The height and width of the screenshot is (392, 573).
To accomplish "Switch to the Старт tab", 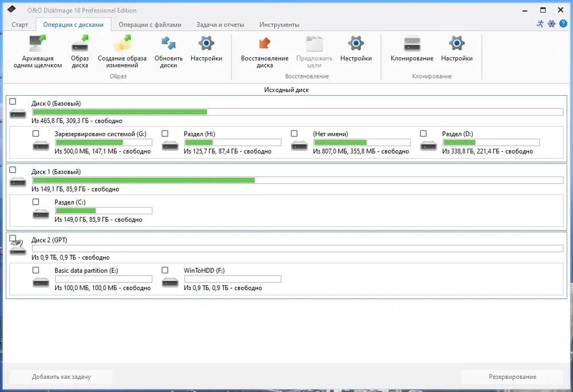I will click(19, 25).
